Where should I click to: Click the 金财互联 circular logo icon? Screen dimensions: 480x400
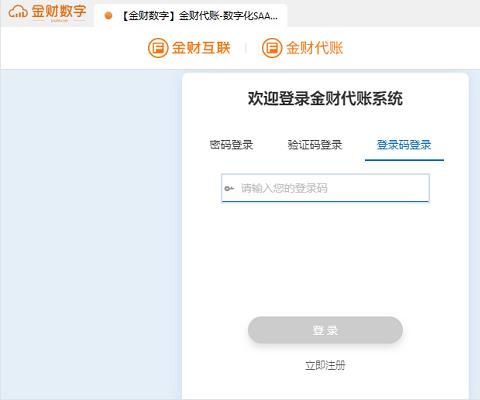click(158, 48)
